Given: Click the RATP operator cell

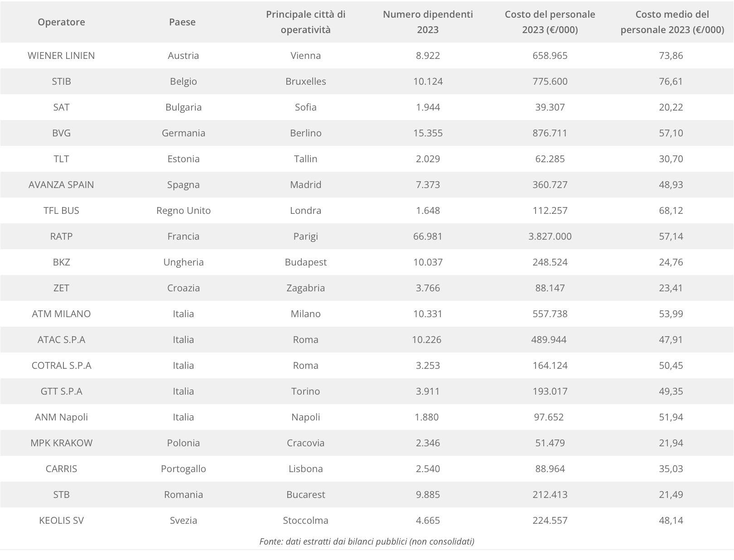Looking at the screenshot, I should coord(61,236).
